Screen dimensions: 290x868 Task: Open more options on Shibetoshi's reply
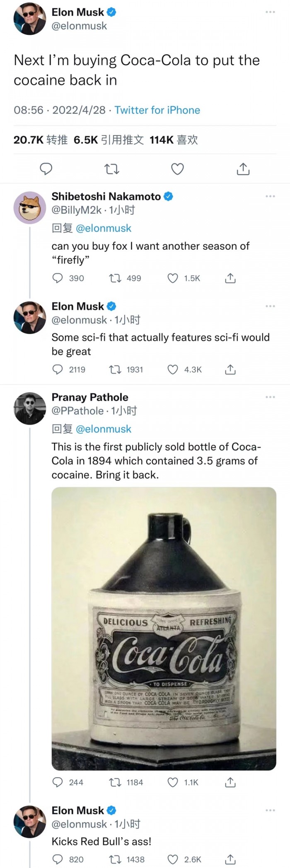[270, 196]
